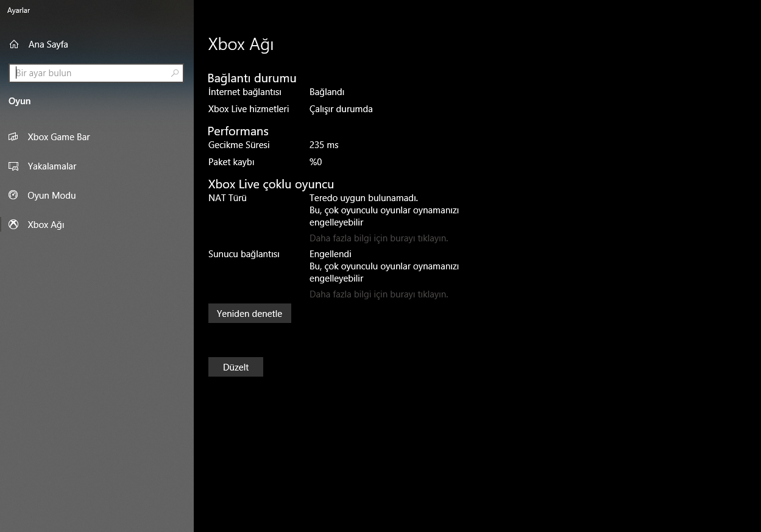The image size is (761, 532).
Task: Click the search magnifier icon
Action: pos(175,73)
